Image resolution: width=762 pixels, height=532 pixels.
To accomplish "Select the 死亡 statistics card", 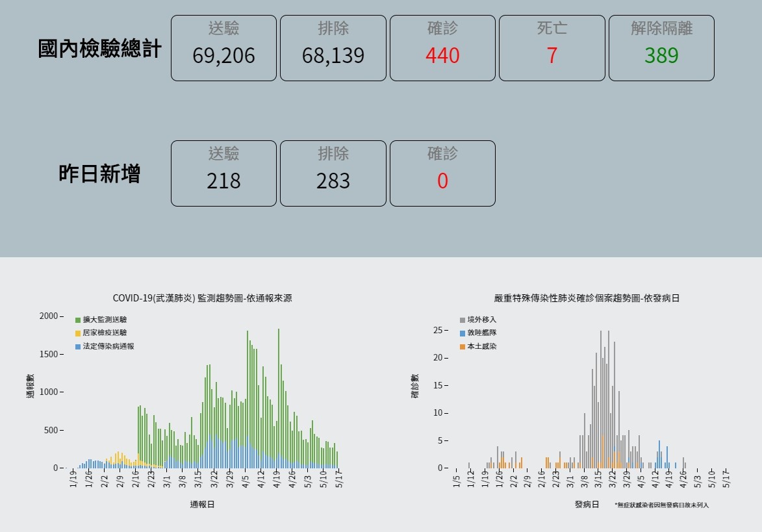I will point(552,47).
